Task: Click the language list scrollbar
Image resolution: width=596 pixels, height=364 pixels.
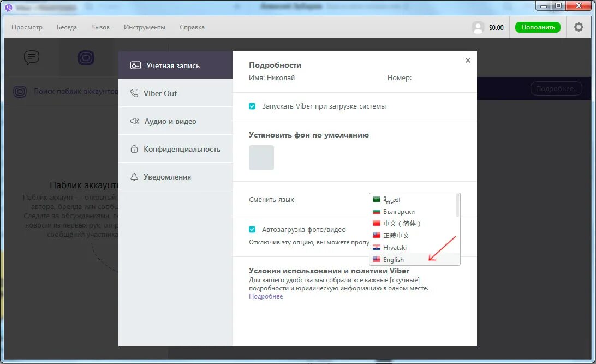Action: (x=457, y=206)
